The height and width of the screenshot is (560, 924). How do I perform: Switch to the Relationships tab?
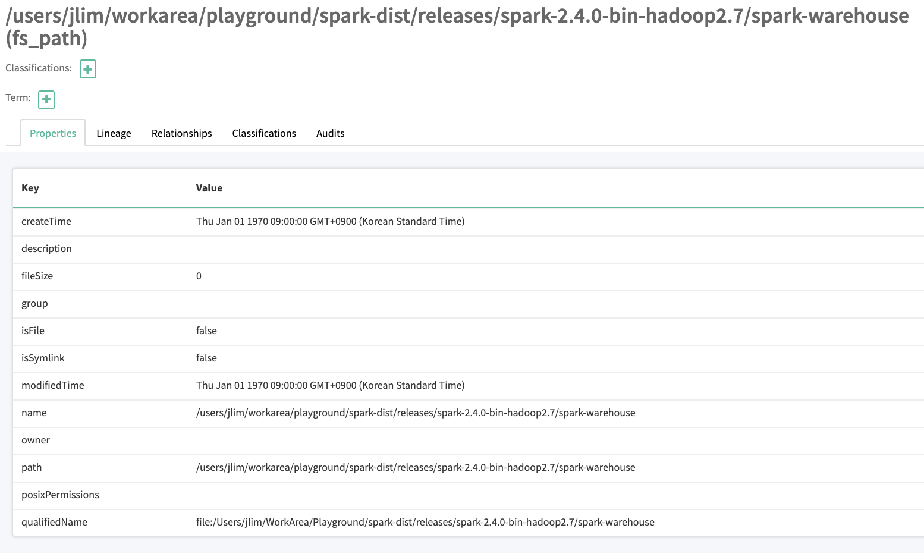(x=181, y=133)
